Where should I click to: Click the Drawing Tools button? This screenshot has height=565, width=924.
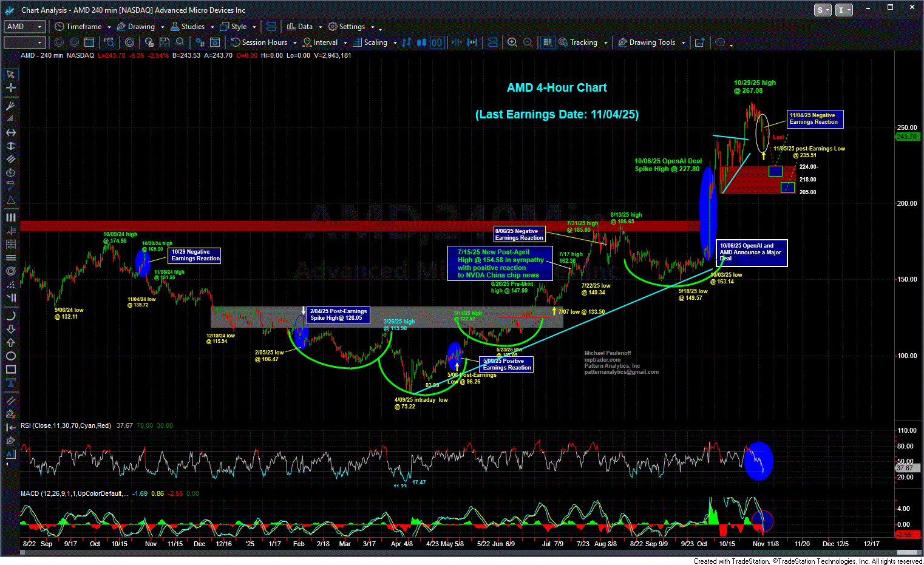[651, 42]
